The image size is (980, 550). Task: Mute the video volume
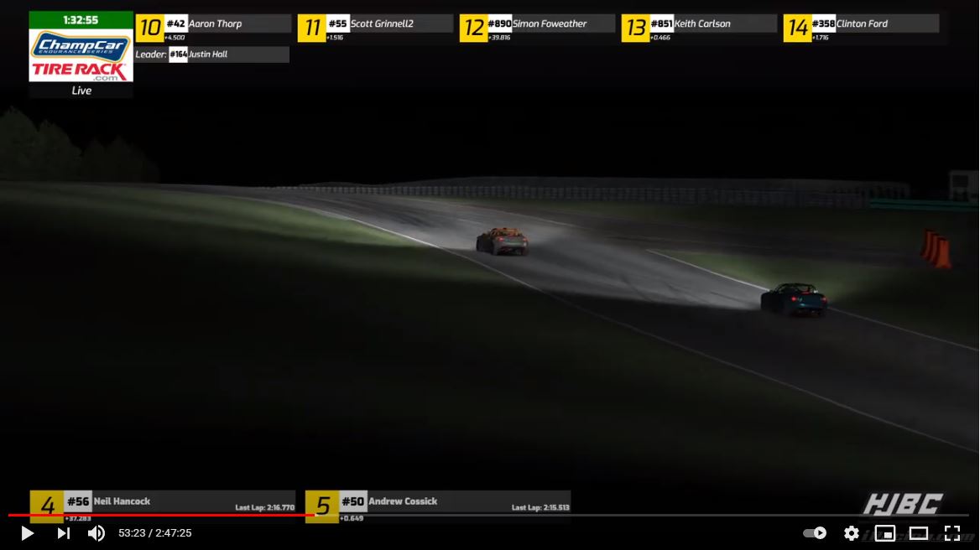tap(96, 533)
